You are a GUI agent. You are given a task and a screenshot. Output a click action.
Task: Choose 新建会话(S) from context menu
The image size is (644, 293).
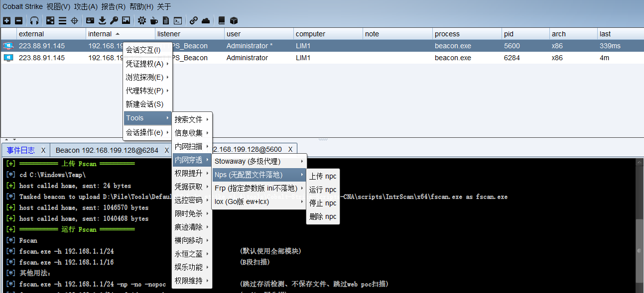[x=147, y=104]
